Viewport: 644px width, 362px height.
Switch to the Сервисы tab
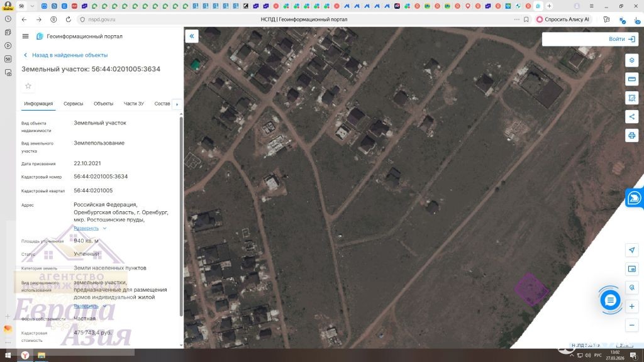tap(73, 104)
